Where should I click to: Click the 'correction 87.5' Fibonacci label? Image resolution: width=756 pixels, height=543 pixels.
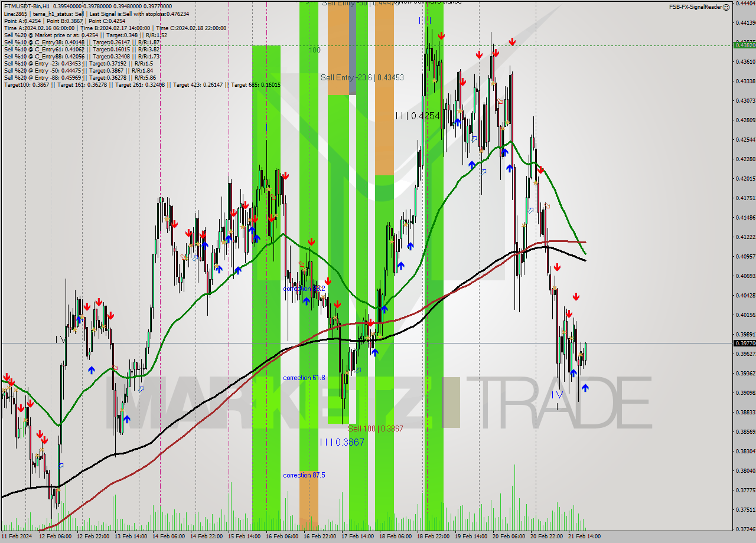point(304,475)
